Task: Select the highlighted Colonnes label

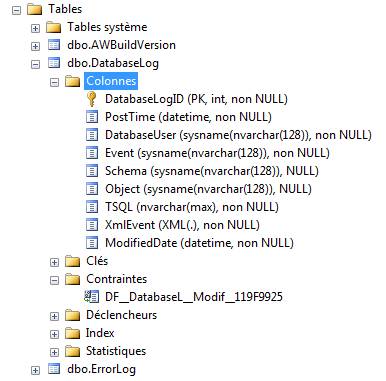Action: 111,81
